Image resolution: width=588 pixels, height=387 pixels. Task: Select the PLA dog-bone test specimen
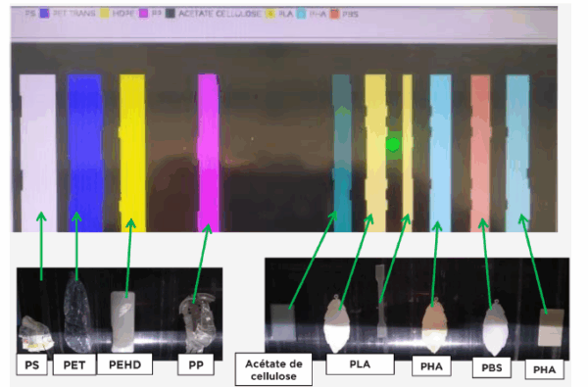pyautogui.click(x=380, y=301)
